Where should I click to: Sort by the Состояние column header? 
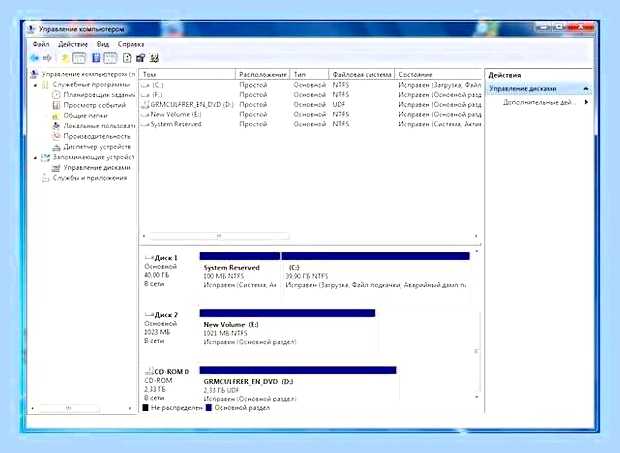(x=438, y=74)
